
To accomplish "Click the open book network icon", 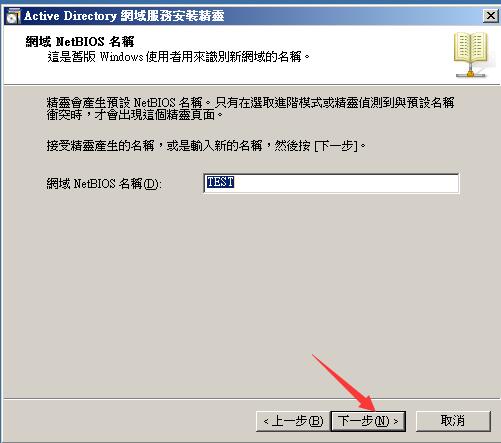I will point(470,55).
